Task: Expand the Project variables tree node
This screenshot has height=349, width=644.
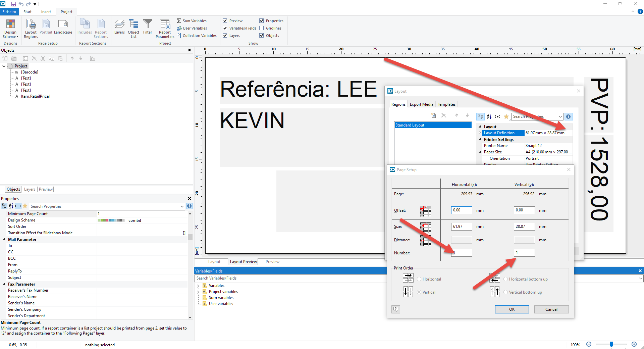Action: point(198,292)
